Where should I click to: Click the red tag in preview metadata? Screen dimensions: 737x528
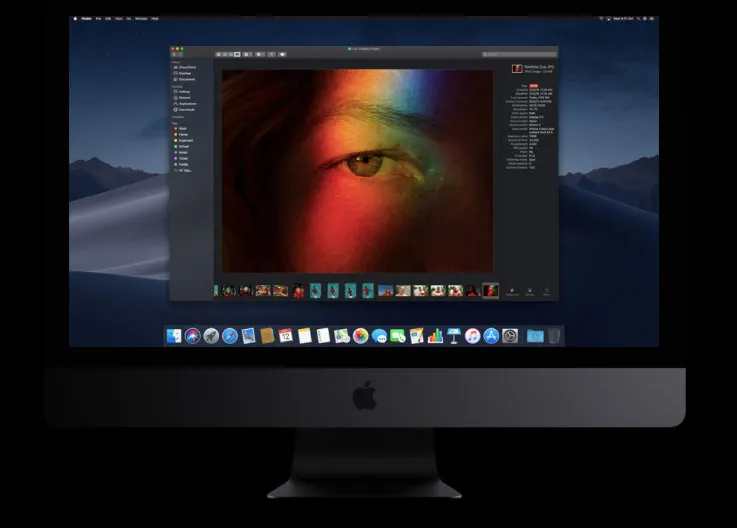[534, 86]
